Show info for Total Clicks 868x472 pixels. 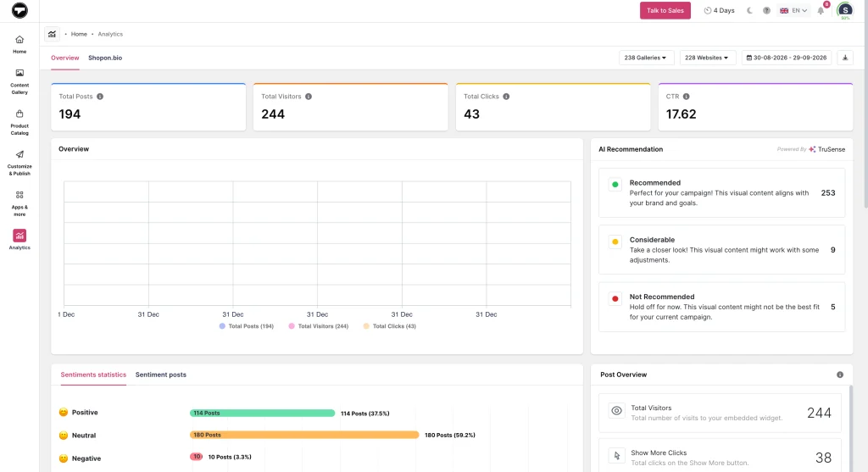[x=506, y=97]
